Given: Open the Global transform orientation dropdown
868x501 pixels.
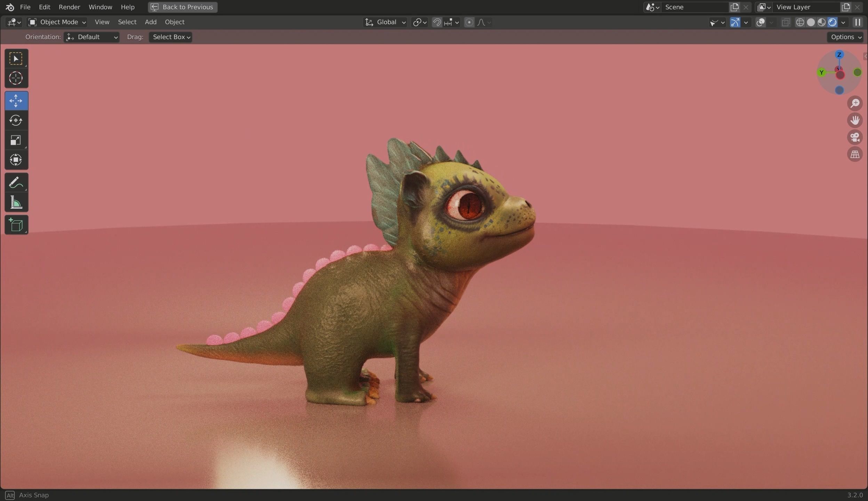Looking at the screenshot, I should point(385,22).
